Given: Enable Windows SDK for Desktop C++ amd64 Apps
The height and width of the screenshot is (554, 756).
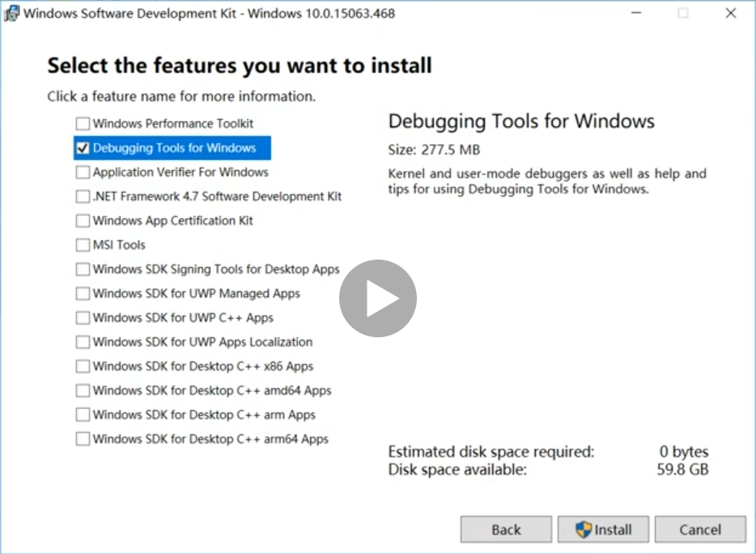Looking at the screenshot, I should (83, 391).
